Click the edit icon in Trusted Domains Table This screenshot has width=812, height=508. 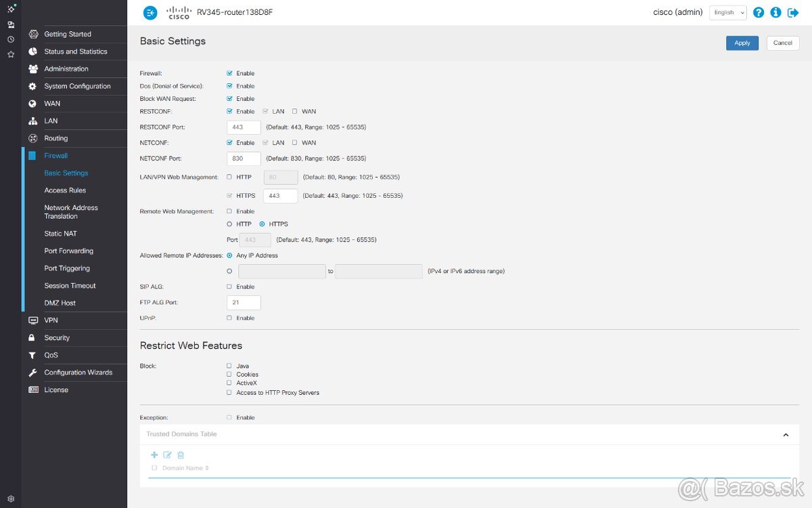pos(167,454)
